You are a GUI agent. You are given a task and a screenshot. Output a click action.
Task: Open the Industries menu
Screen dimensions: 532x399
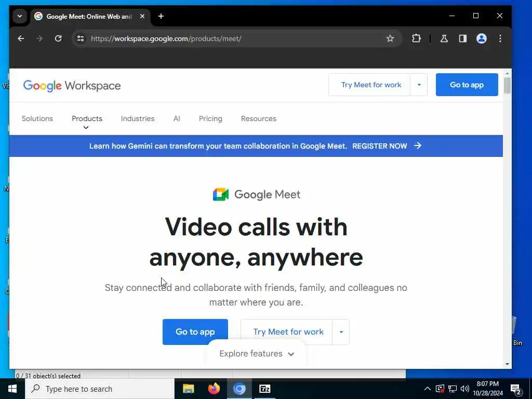tap(137, 118)
